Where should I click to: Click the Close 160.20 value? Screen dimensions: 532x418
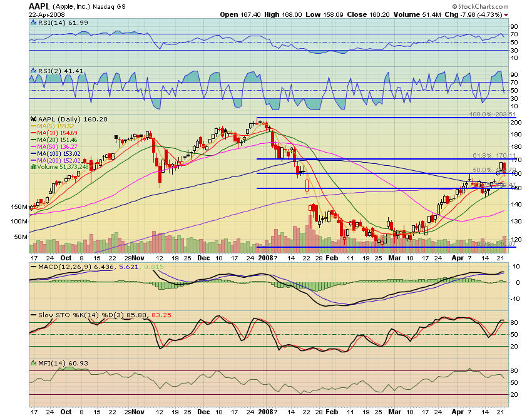click(x=368, y=14)
